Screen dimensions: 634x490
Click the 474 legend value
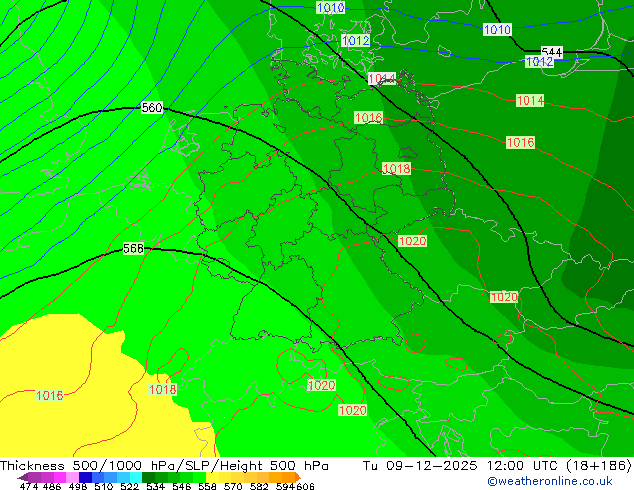29,486
